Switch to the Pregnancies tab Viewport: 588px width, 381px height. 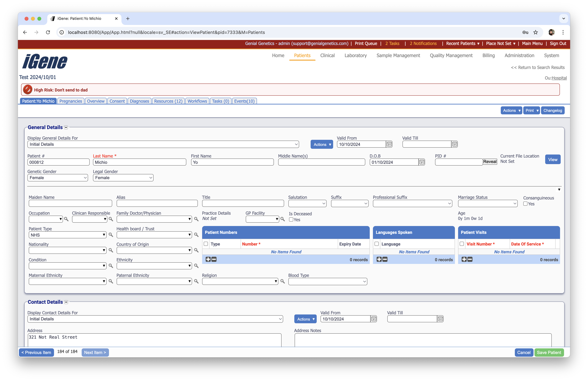tap(71, 101)
